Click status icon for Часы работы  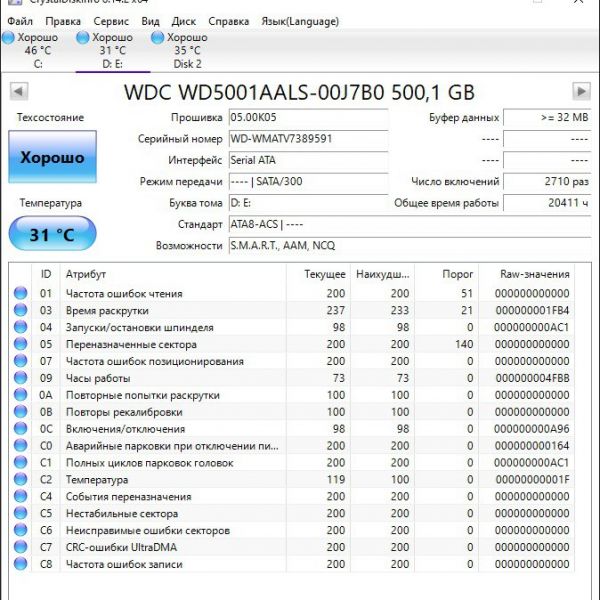(x=20, y=378)
